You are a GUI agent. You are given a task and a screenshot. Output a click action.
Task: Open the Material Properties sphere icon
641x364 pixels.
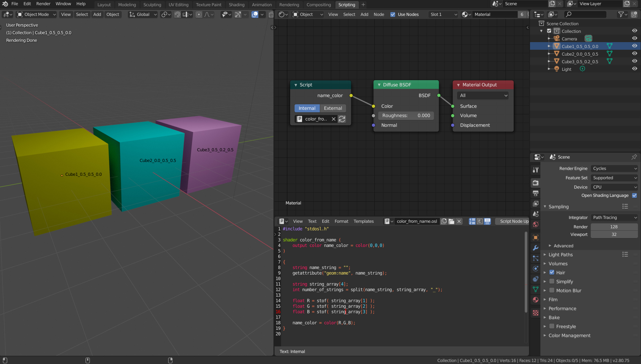536,300
